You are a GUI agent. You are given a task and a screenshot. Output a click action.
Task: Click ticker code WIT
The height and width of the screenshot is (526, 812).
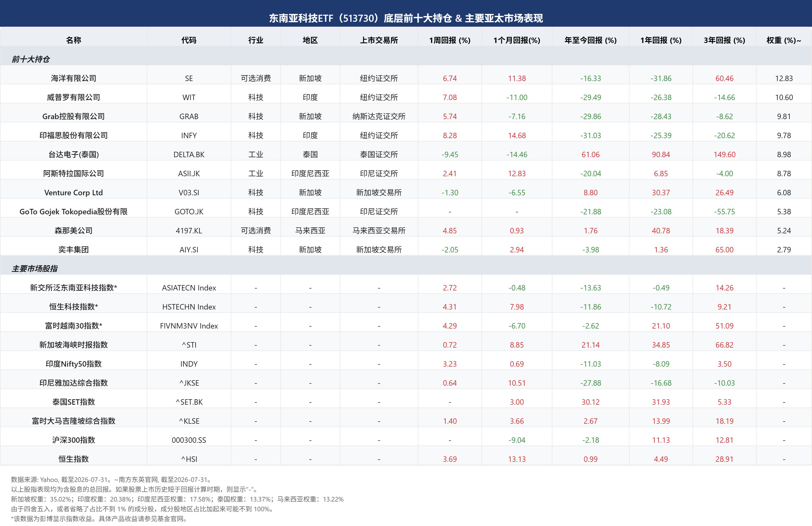pyautogui.click(x=189, y=97)
